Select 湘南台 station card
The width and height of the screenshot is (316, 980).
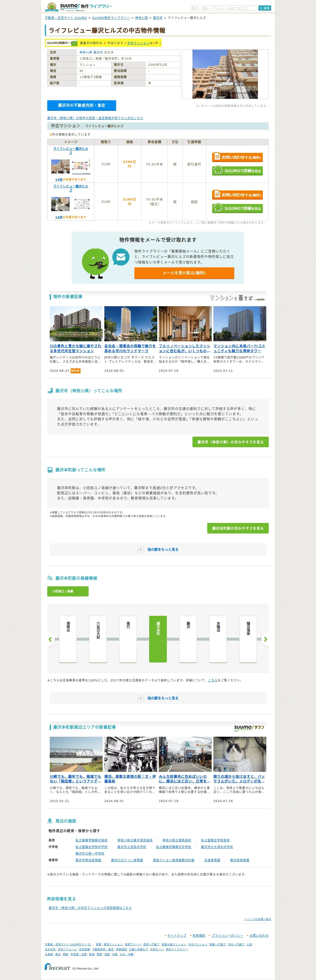click(68, 639)
